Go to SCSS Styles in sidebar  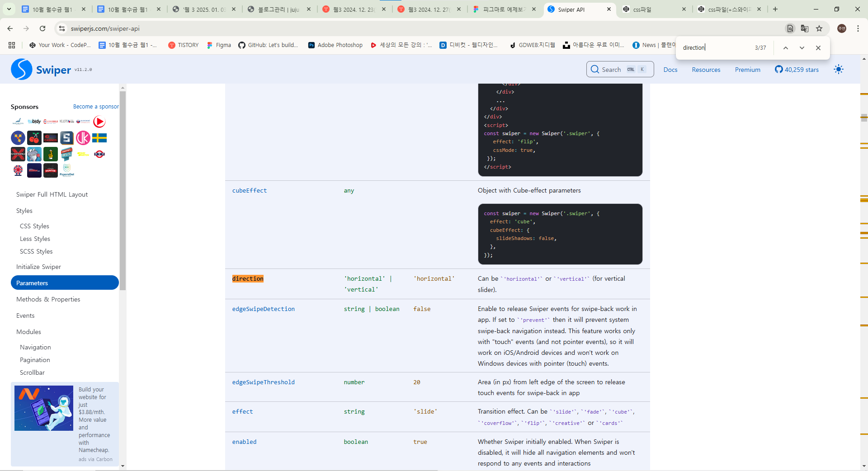coord(36,251)
